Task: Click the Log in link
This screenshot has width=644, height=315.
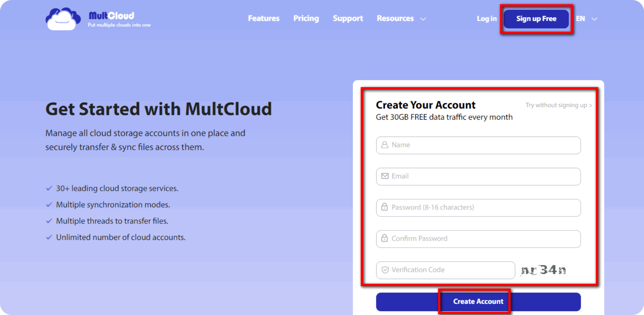Action: pyautogui.click(x=487, y=19)
